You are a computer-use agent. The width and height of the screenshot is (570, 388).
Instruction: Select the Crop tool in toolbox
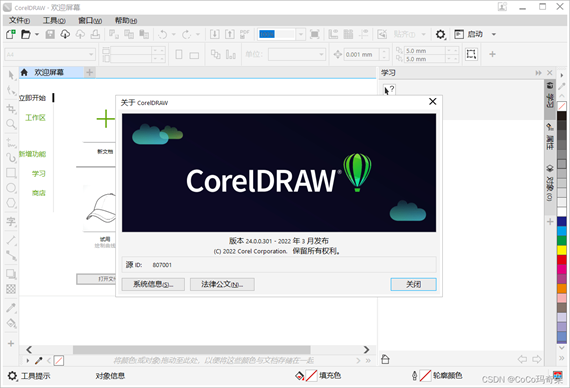[11, 108]
